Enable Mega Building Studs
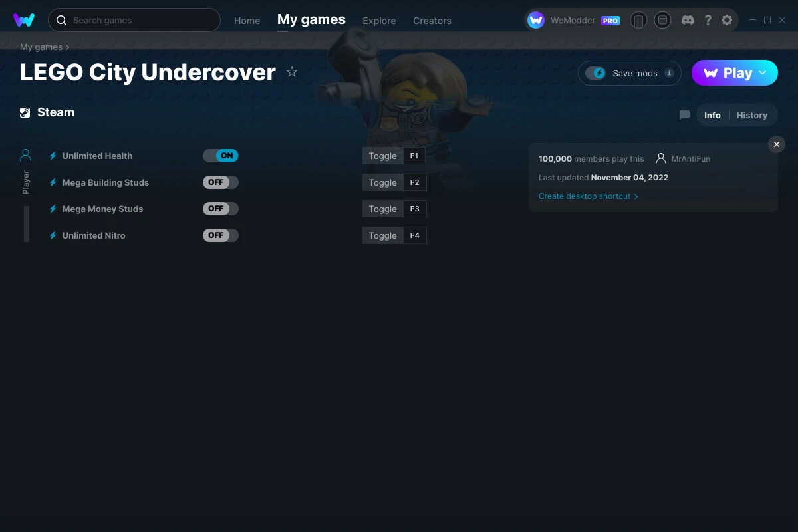The image size is (798, 532). pyautogui.click(x=220, y=182)
